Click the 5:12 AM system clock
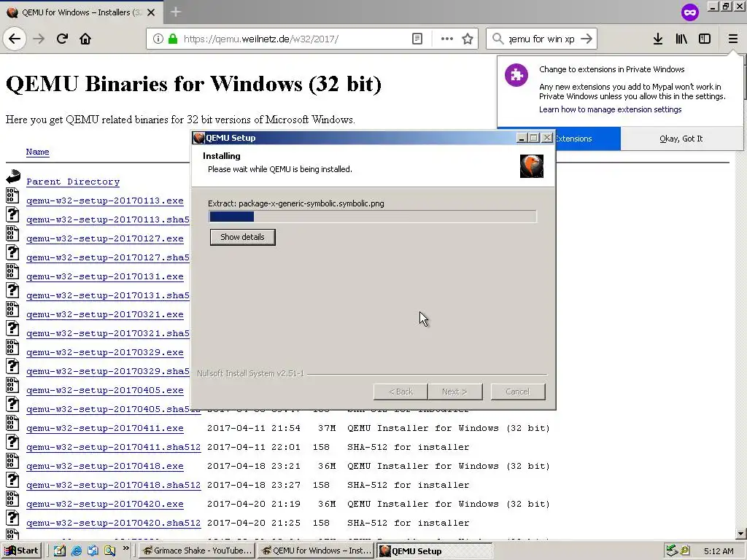The width and height of the screenshot is (747, 560). point(719,551)
